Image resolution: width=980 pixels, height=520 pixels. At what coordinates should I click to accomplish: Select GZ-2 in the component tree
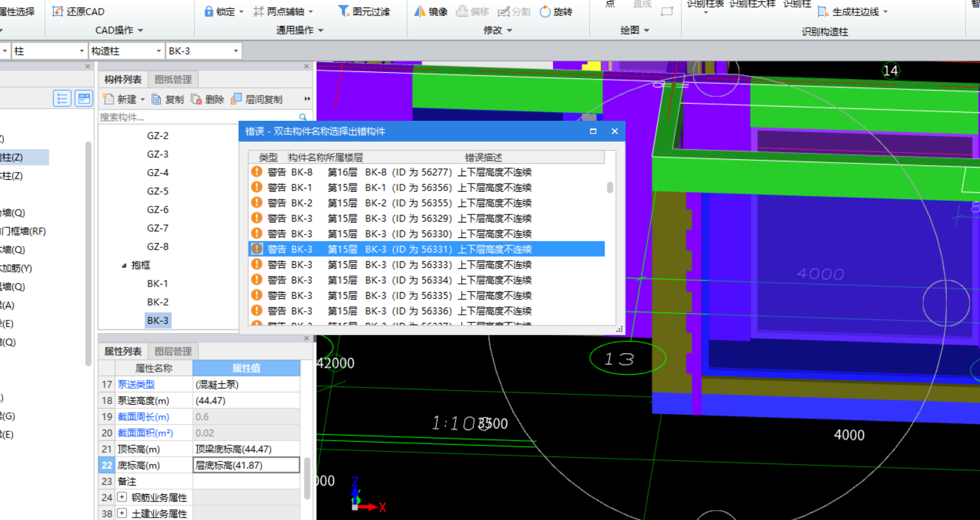pos(158,136)
